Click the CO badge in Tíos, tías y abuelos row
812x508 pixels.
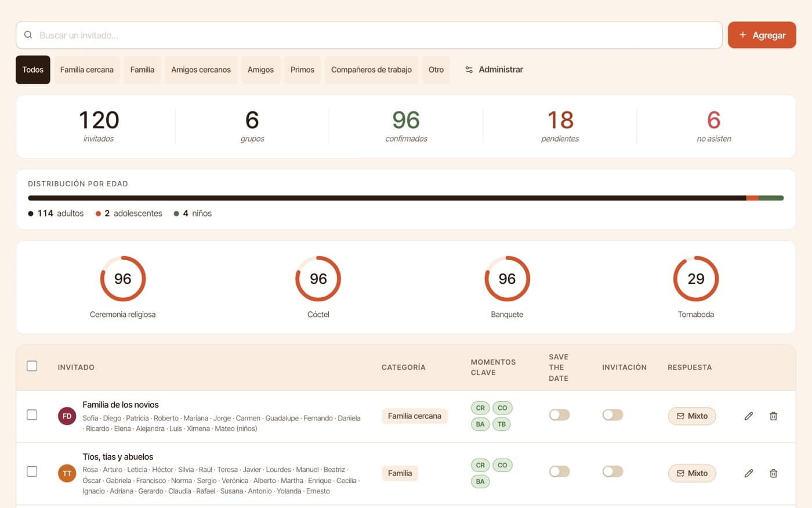[502, 465]
